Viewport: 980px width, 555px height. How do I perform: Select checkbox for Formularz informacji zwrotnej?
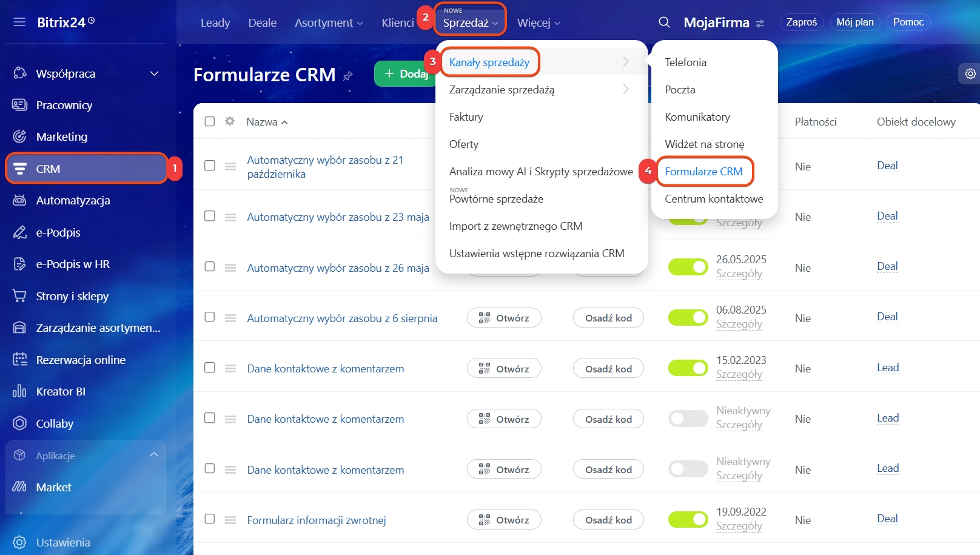210,519
